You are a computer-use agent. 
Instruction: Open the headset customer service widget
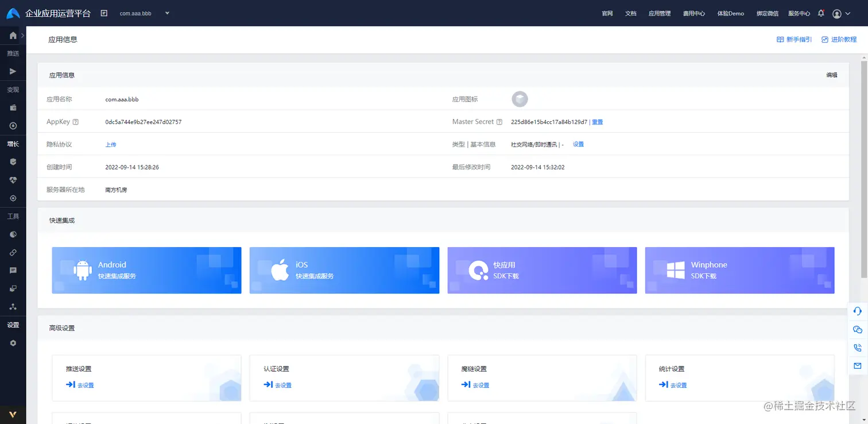coord(858,311)
